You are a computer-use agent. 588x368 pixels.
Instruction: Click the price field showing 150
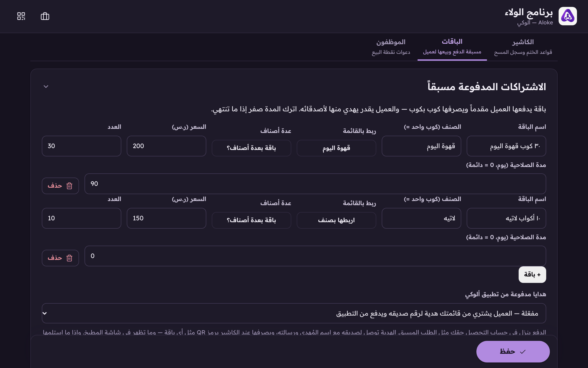[166, 218]
